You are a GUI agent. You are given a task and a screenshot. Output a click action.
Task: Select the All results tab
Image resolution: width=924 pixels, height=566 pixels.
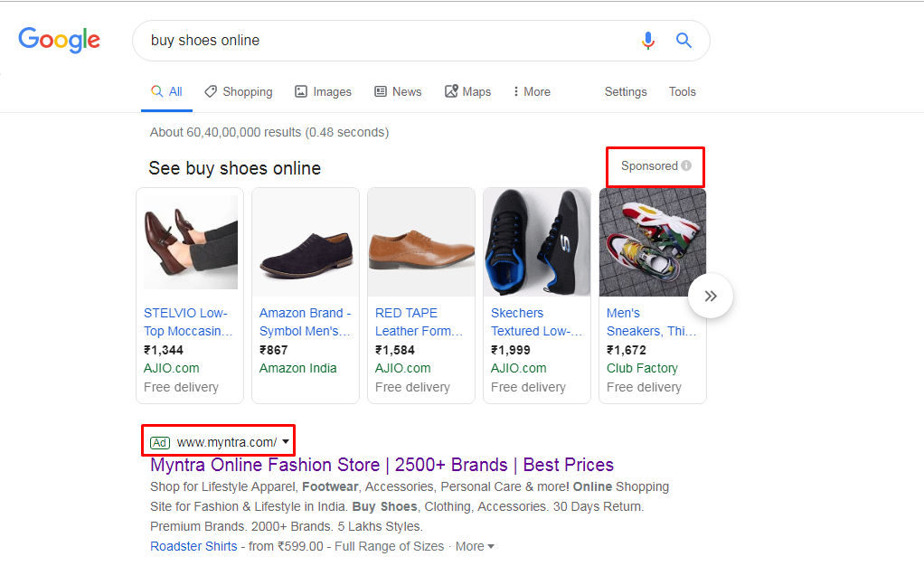click(166, 92)
